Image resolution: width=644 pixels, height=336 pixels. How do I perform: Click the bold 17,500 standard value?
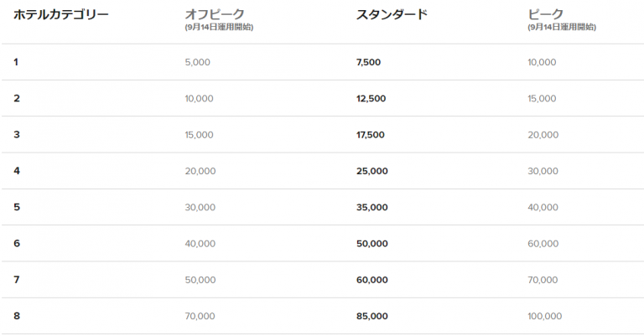[371, 134]
